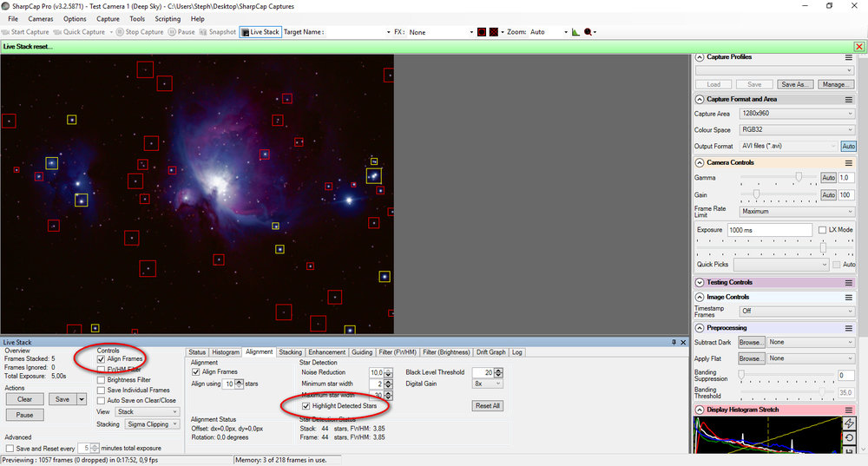Open the FX None dropdown
This screenshot has height=466, width=868.
point(441,32)
